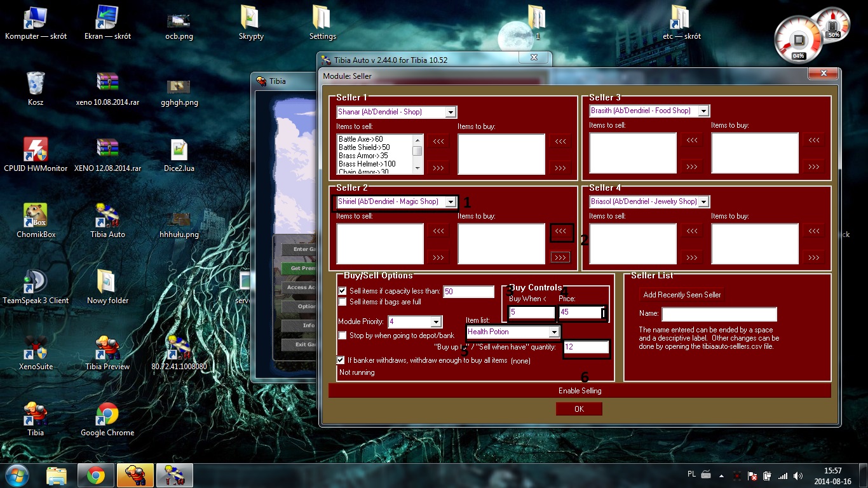
Task: Focus the Price input field
Action: coord(582,312)
